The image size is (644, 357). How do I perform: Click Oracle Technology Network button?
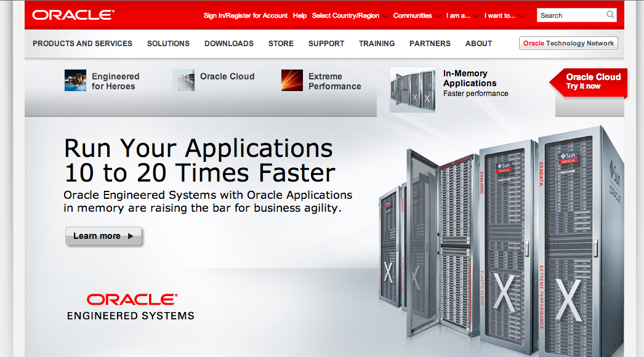568,43
